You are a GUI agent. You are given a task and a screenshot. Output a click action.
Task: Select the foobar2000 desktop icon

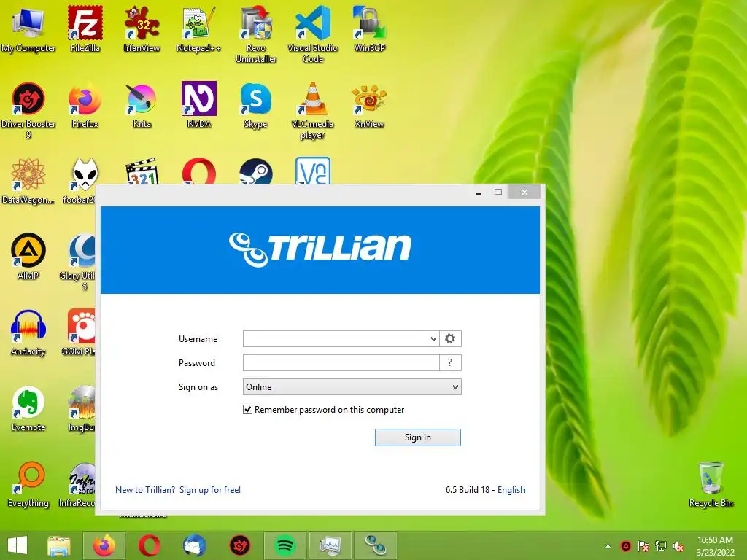(81, 181)
